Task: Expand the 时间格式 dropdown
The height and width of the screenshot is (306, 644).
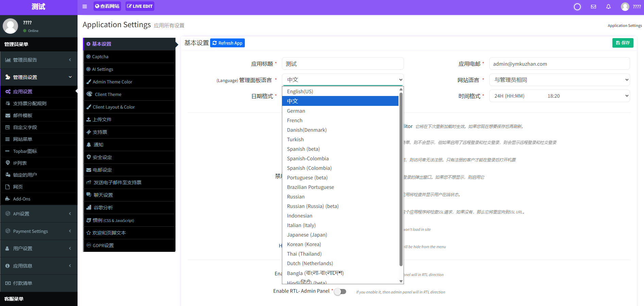Action: [559, 96]
